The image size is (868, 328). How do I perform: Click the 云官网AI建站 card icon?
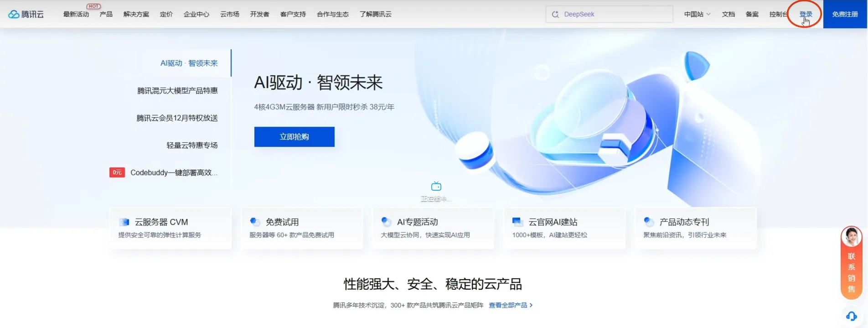(x=517, y=222)
